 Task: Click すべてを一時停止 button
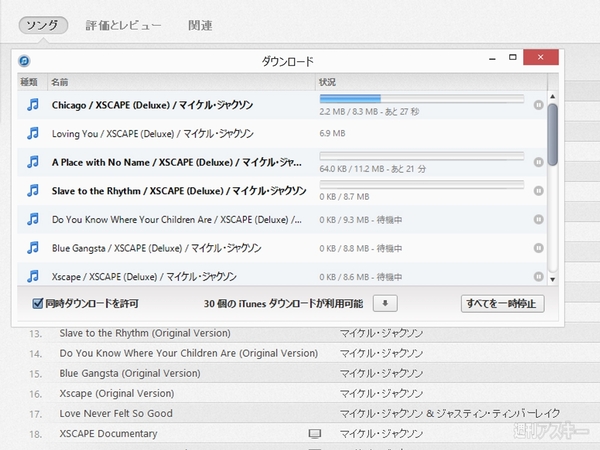click(x=502, y=303)
